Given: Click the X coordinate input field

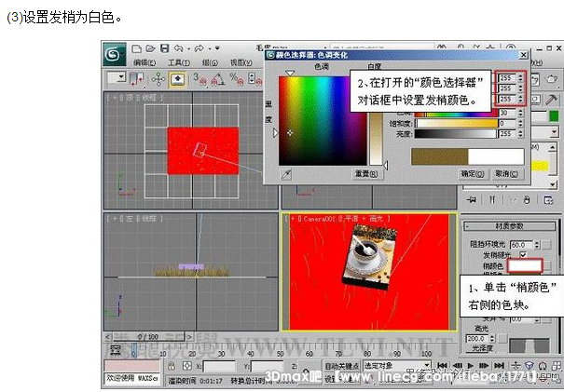Looking at the screenshot, I should point(219,366).
